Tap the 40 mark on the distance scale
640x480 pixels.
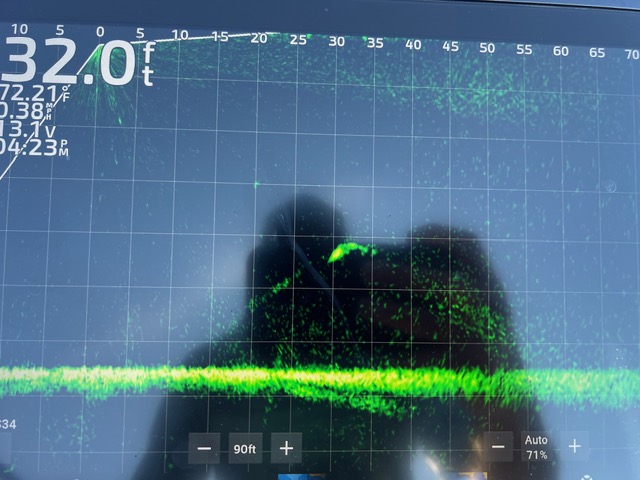coord(413,44)
